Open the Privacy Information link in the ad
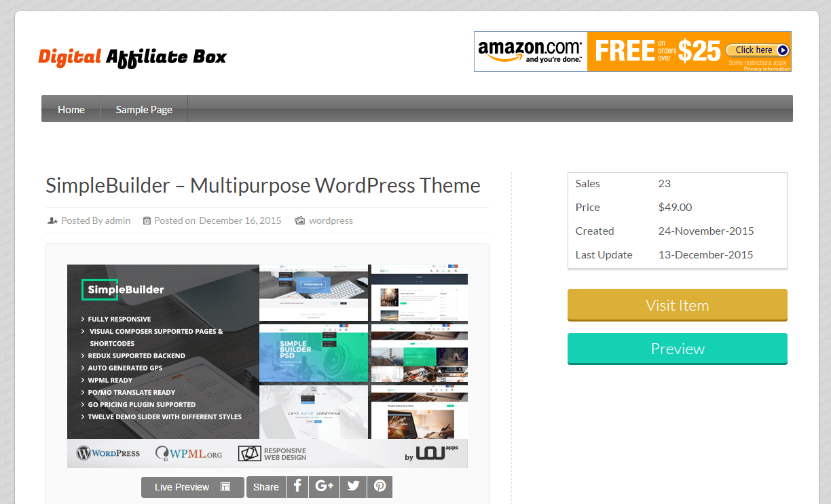 coord(767,69)
